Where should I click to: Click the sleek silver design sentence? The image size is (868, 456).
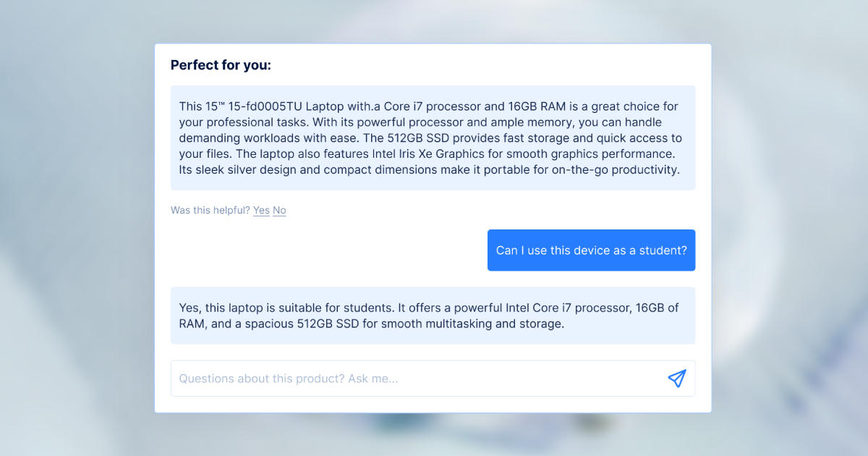(x=429, y=170)
